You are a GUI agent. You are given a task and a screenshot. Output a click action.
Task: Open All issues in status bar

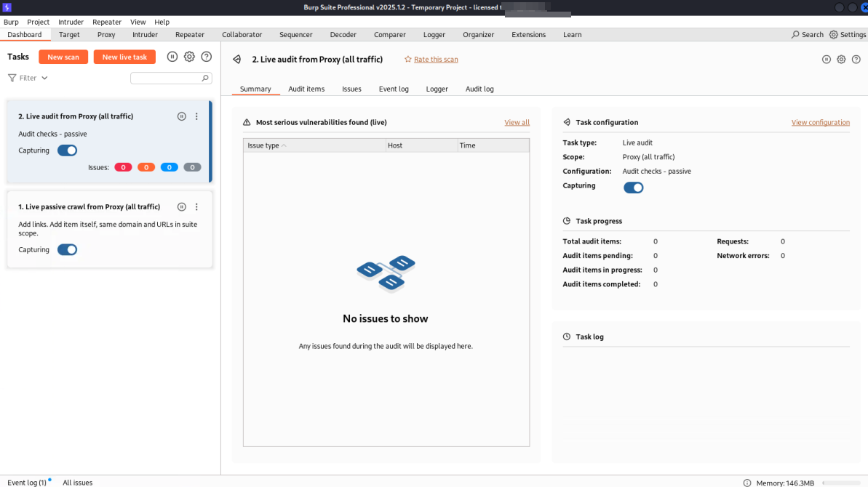click(x=78, y=483)
